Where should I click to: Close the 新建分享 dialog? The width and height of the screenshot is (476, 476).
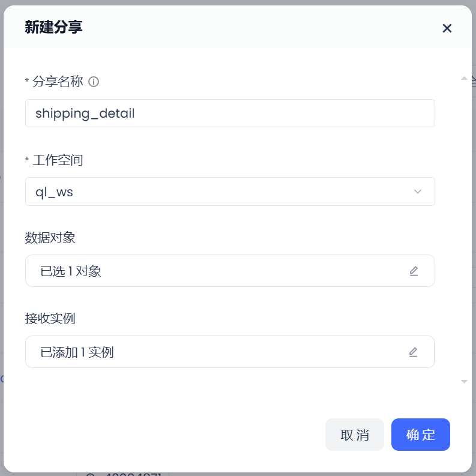[447, 28]
